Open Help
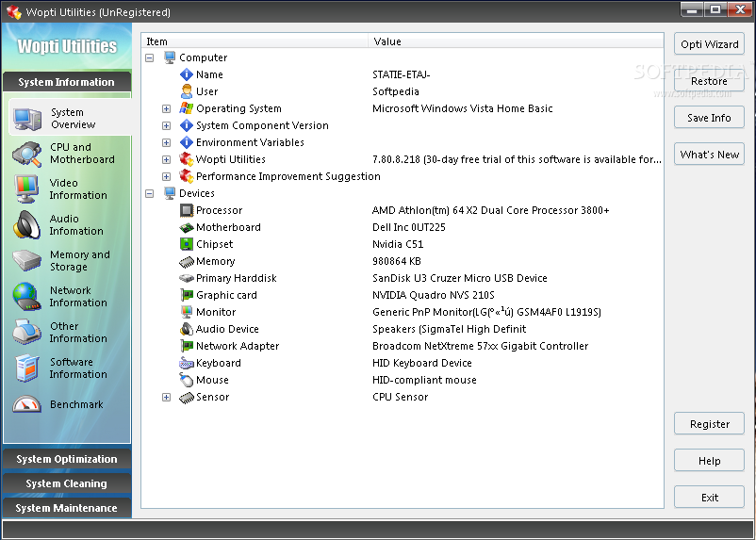Screen dimensions: 756x540 coord(709,461)
